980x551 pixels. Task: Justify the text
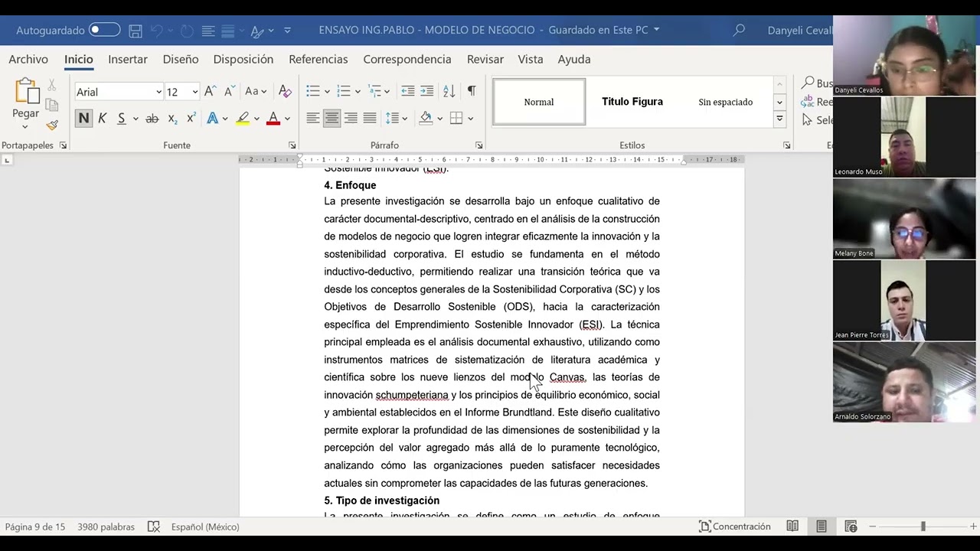coord(370,118)
